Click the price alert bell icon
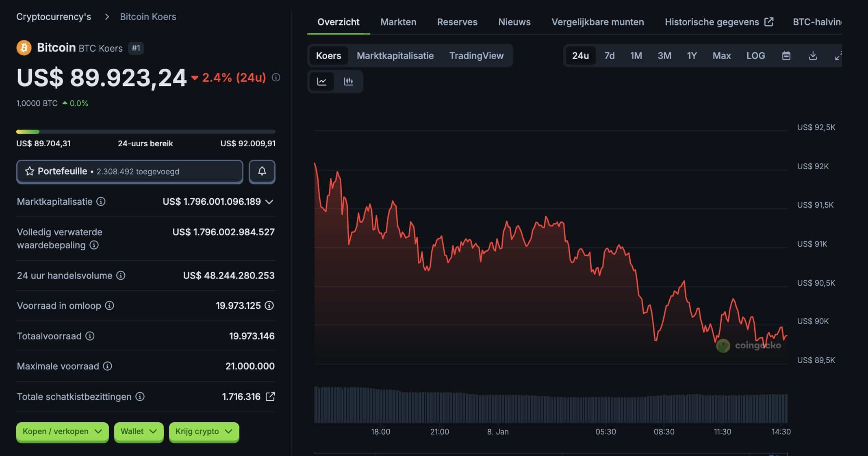Screen dimensions: 868x456 click(x=262, y=172)
